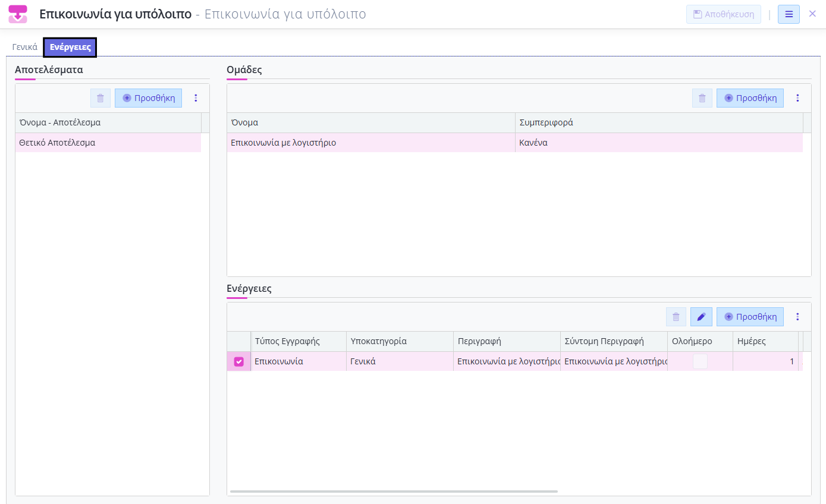Viewport: 826px width, 504px height.
Task: Open three-dot menu in Ομάδες panel
Action: point(798,98)
